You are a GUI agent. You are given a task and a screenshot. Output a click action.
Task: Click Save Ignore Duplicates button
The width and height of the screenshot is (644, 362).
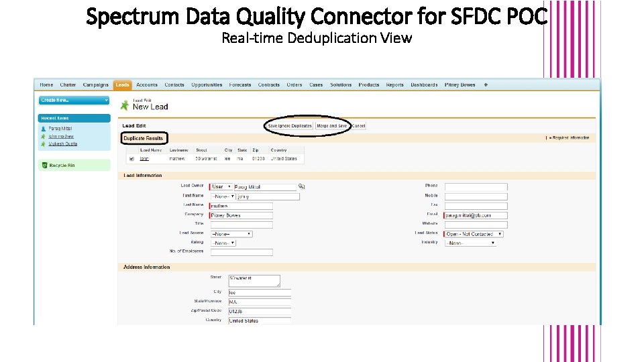(x=290, y=126)
